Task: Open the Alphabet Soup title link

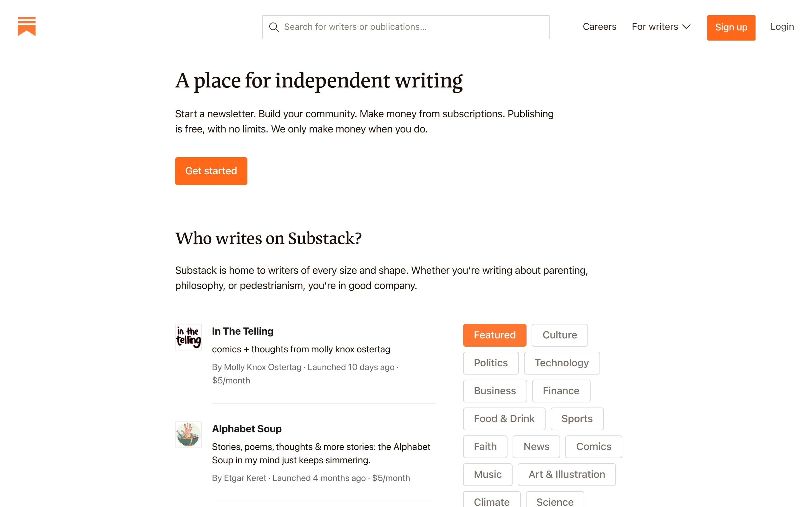Action: point(247,429)
